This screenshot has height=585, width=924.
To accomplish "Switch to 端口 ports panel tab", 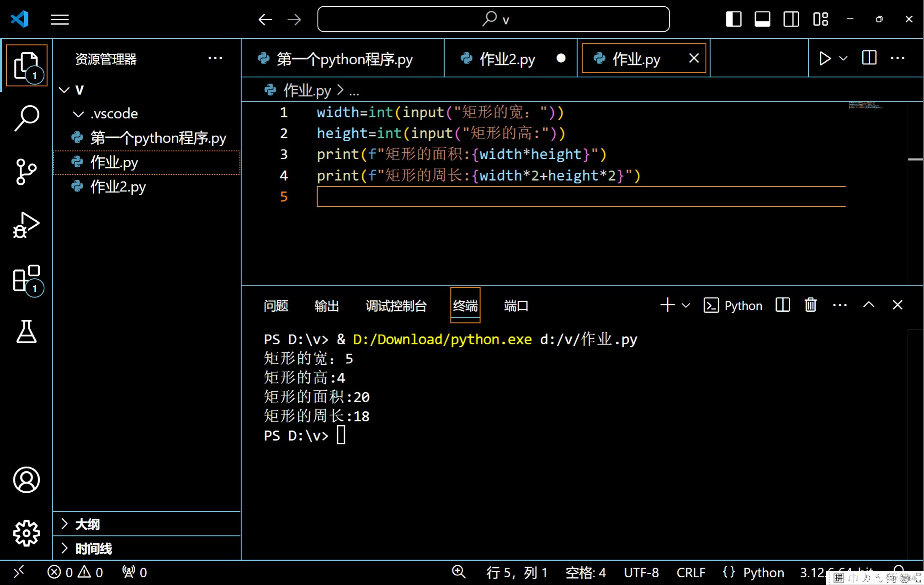I will pyautogui.click(x=516, y=305).
